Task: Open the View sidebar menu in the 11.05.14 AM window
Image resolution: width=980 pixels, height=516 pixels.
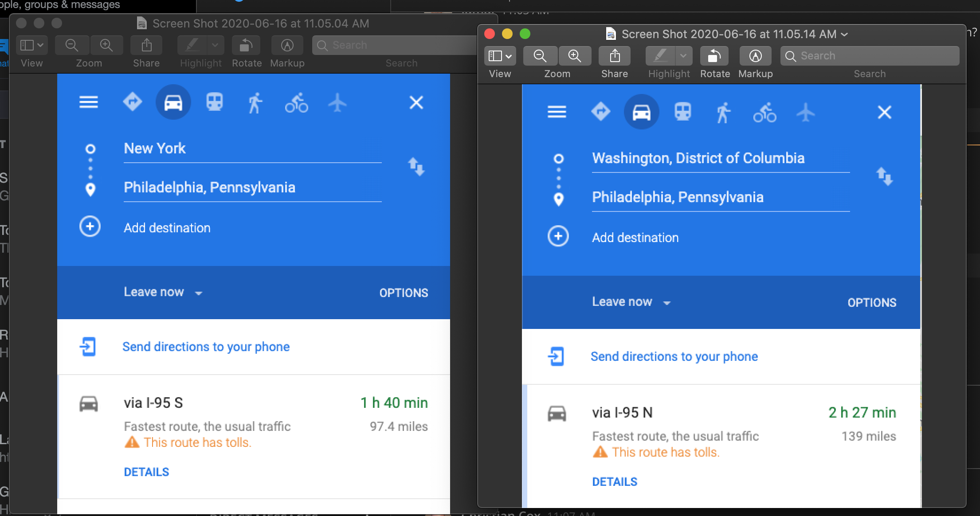Action: (x=500, y=56)
